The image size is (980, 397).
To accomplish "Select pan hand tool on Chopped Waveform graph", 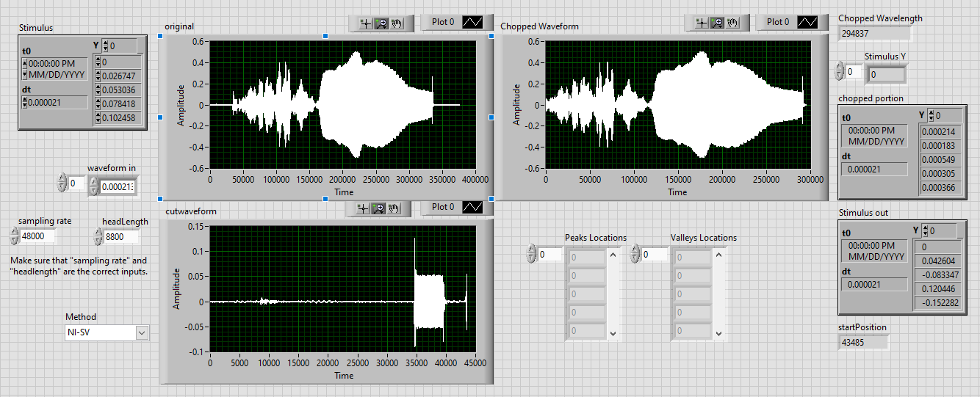I will [732, 23].
